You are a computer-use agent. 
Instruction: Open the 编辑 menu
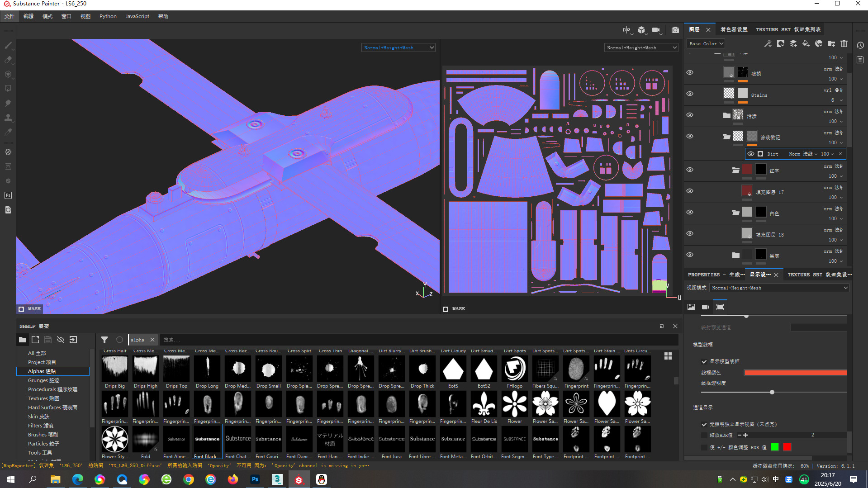pyautogui.click(x=28, y=16)
